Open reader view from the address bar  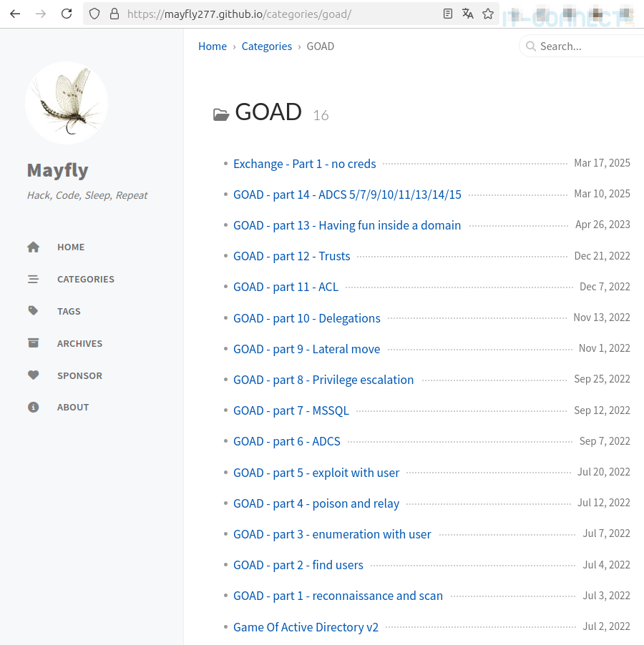pyautogui.click(x=447, y=13)
